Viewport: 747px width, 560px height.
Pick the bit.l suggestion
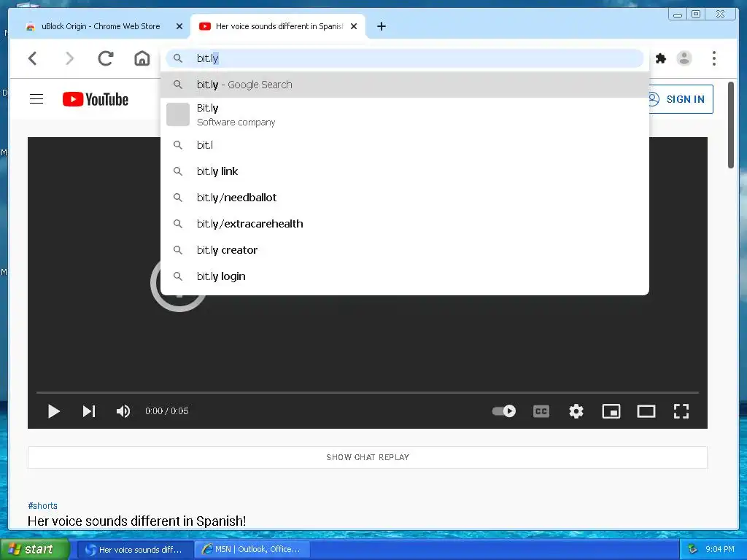[404, 145]
